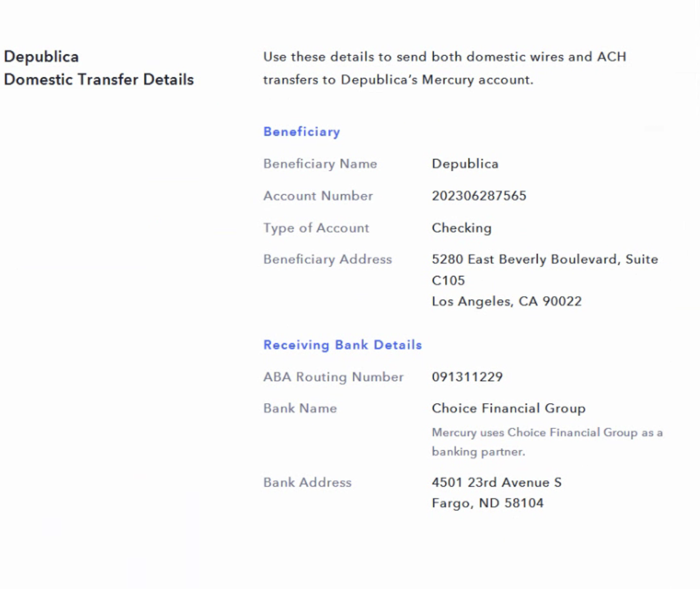This screenshot has width=700, height=589.
Task: Click the Bank Address label
Action: [307, 482]
